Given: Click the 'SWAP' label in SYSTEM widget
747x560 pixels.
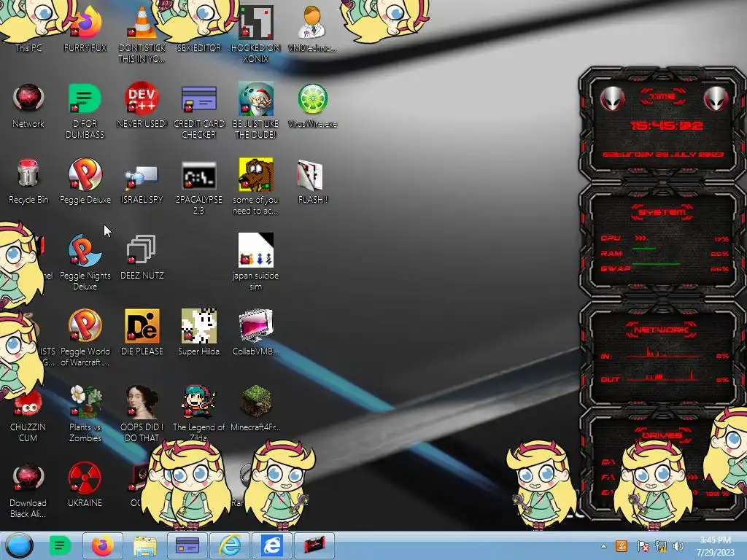Looking at the screenshot, I should [x=616, y=269].
